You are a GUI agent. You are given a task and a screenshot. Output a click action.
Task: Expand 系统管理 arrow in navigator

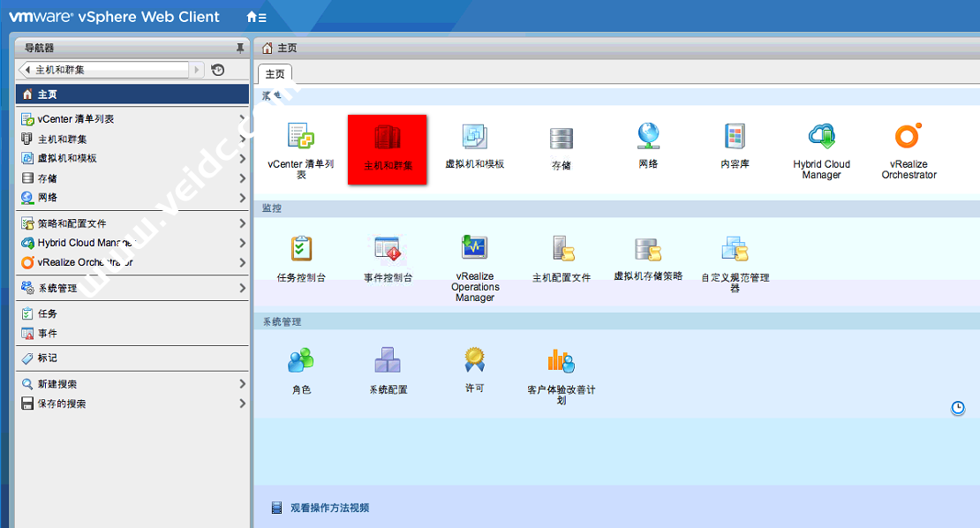242,288
